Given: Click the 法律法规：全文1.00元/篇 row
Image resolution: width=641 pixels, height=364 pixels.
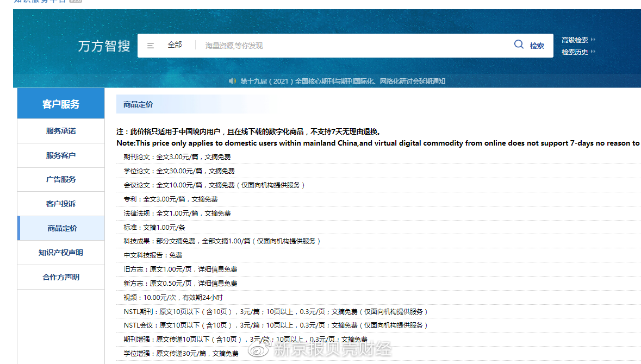Looking at the screenshot, I should 378,214.
